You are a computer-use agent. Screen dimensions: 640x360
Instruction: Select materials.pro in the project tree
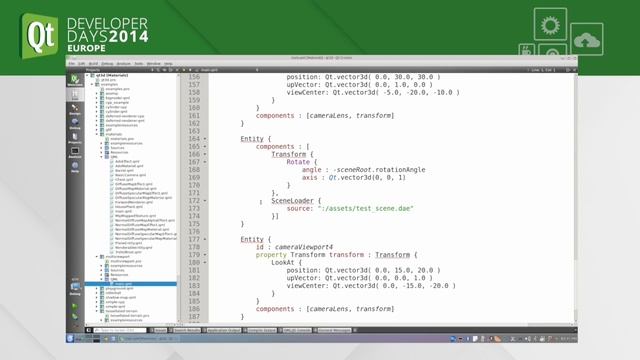pos(122,139)
